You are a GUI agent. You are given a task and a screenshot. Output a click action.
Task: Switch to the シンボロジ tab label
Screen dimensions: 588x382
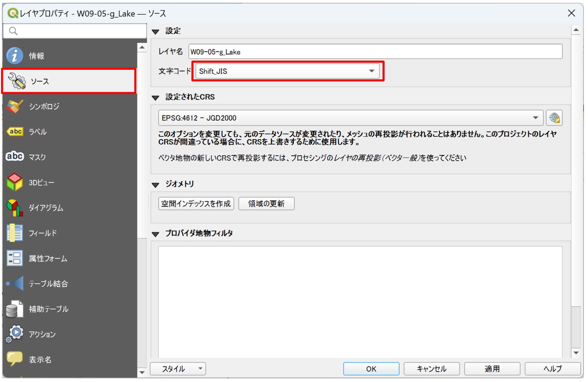pos(44,107)
